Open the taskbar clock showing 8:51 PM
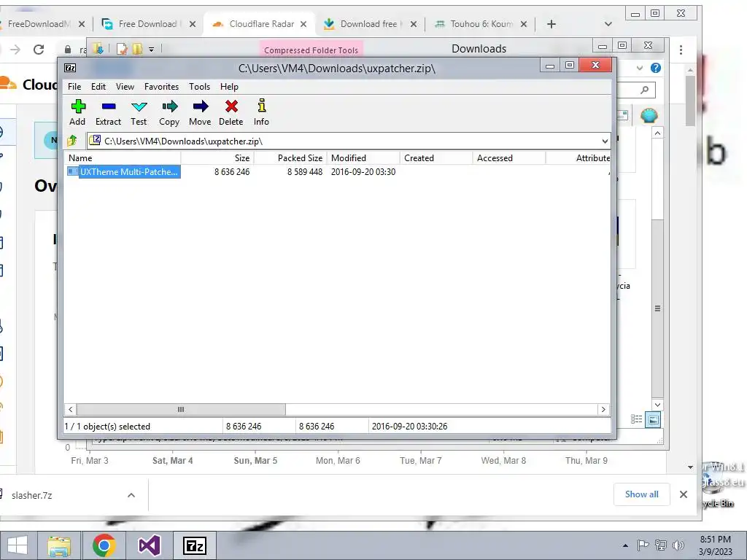 pos(715,545)
